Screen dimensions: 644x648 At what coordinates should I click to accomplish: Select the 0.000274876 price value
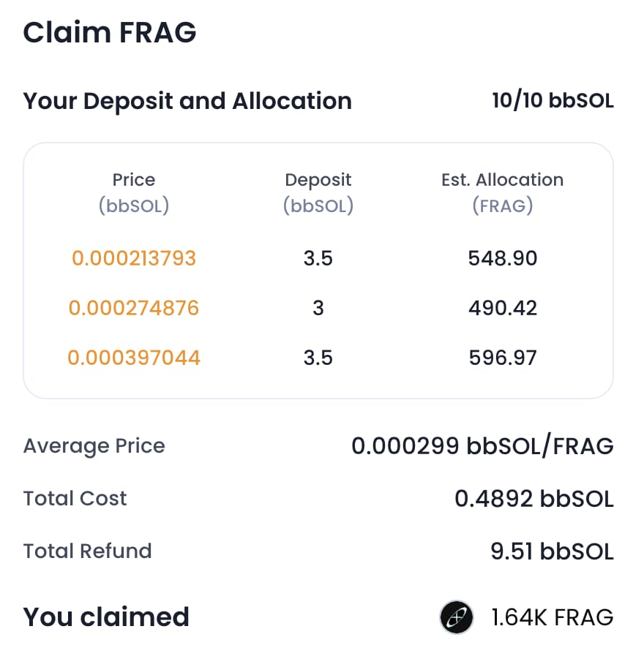click(134, 308)
